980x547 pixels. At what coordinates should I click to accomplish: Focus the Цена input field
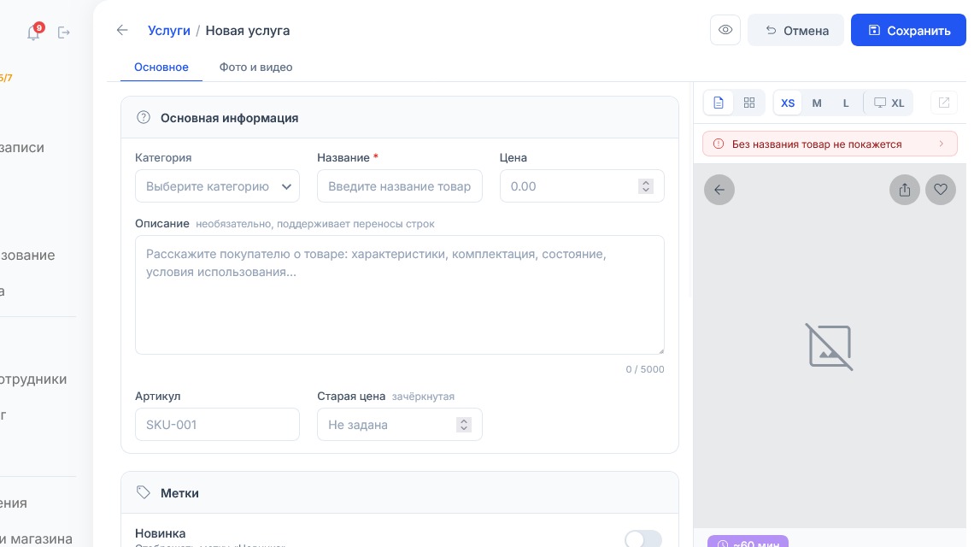(582, 186)
